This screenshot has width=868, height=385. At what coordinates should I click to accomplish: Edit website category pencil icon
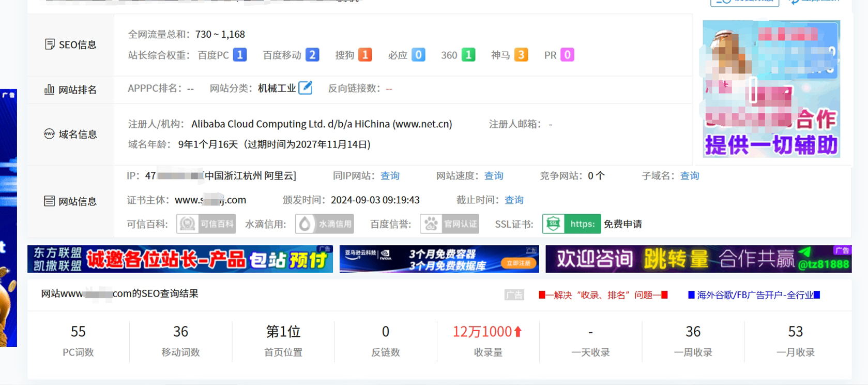click(306, 88)
